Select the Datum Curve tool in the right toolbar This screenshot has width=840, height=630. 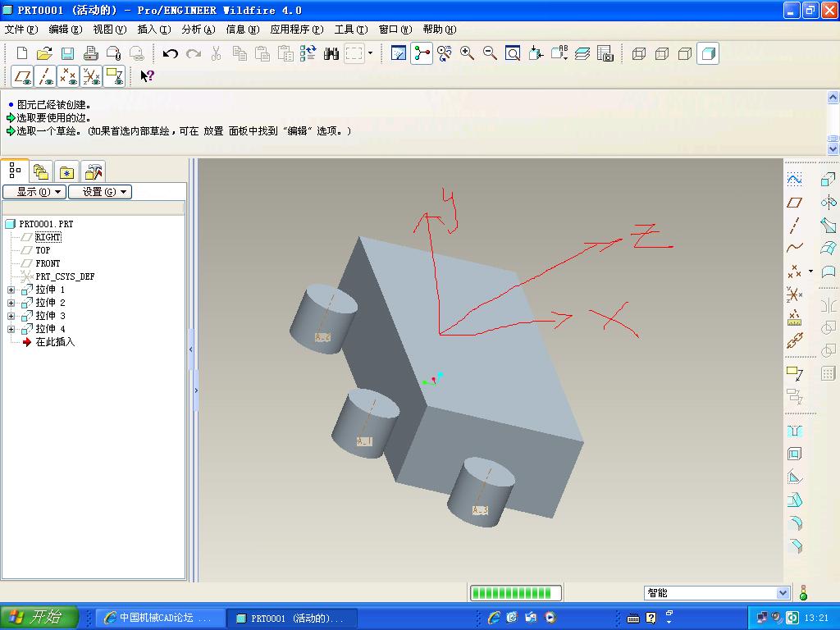point(794,248)
